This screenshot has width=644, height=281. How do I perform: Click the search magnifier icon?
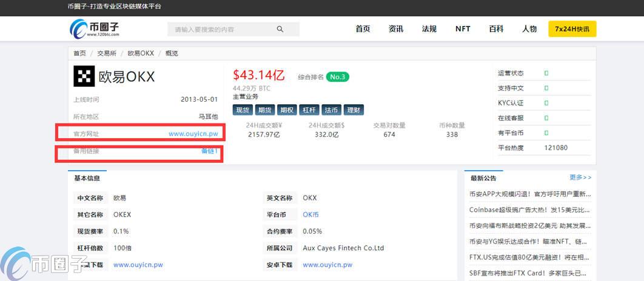[280, 29]
